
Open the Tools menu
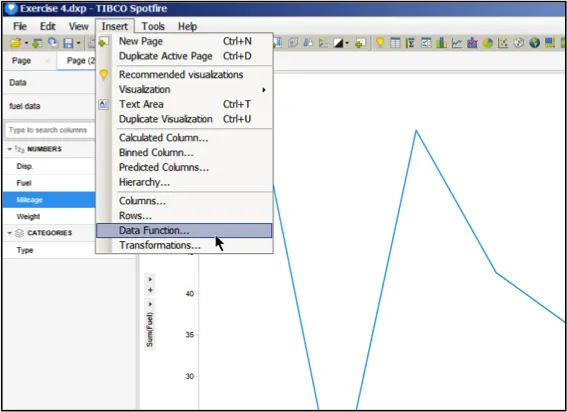[153, 26]
